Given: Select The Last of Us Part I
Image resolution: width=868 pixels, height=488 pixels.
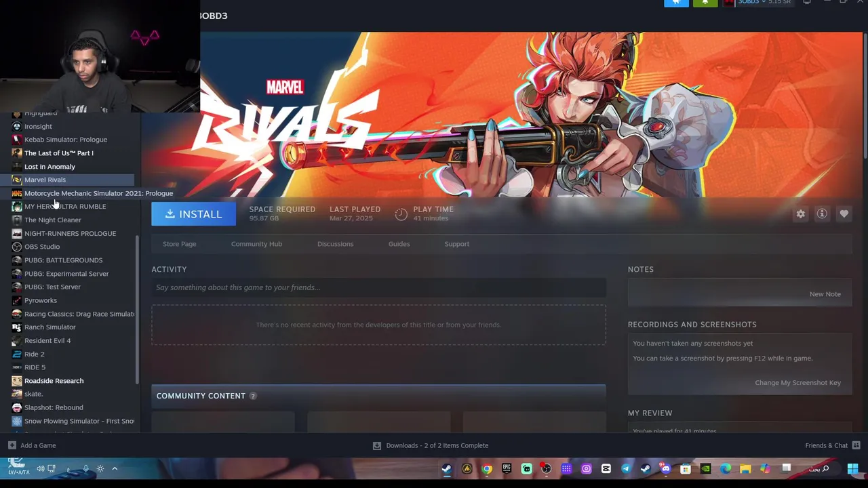Looking at the screenshot, I should [59, 153].
